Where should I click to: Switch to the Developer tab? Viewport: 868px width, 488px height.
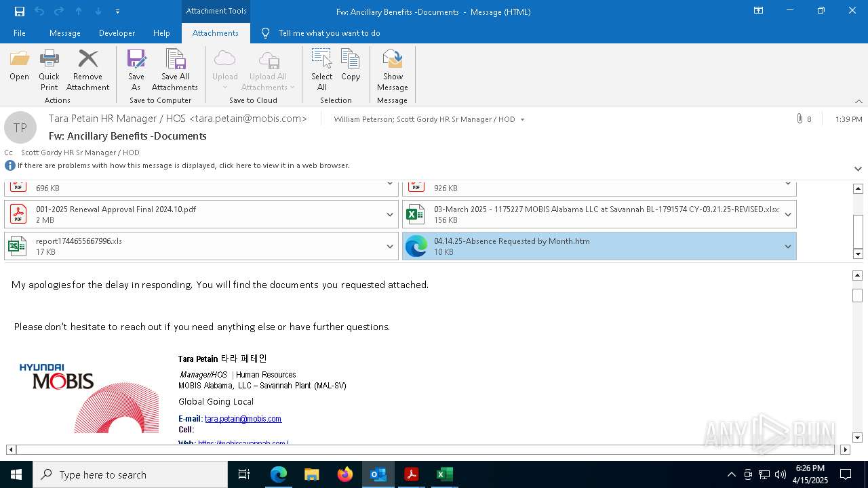(117, 33)
